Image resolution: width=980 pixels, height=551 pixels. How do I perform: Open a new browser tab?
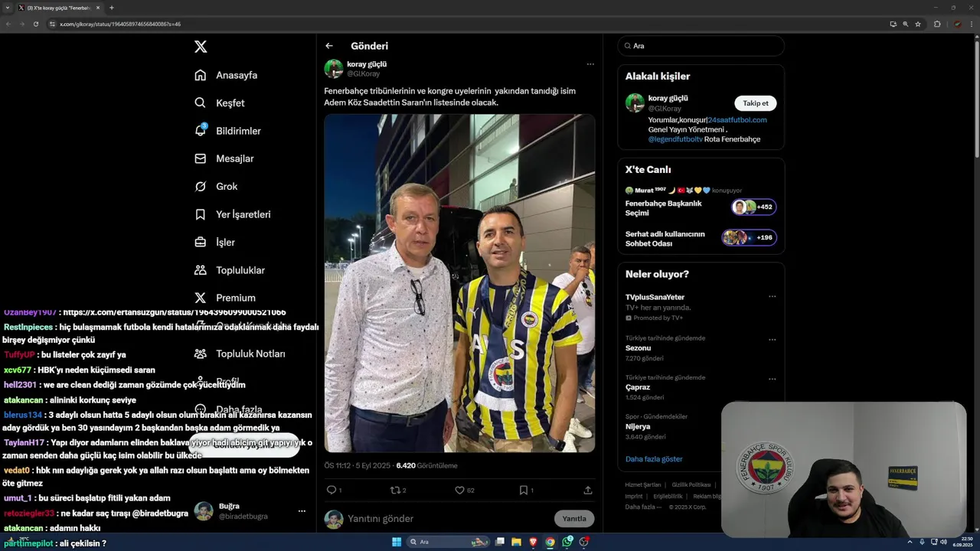111,8
